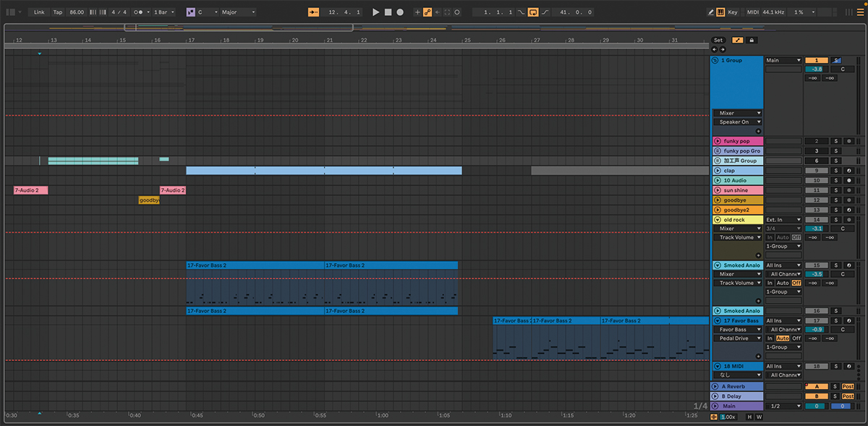The width and height of the screenshot is (868, 426).
Task: Unfold the funky pop track
Action: click(x=718, y=141)
